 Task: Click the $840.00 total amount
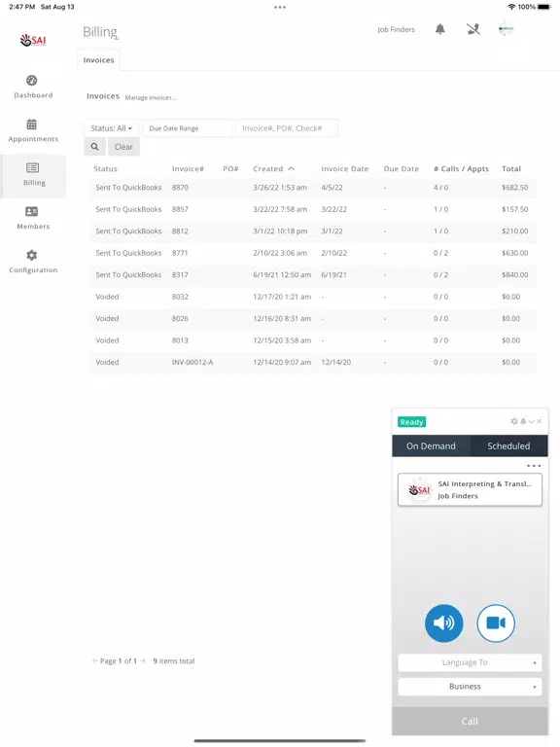click(x=514, y=275)
